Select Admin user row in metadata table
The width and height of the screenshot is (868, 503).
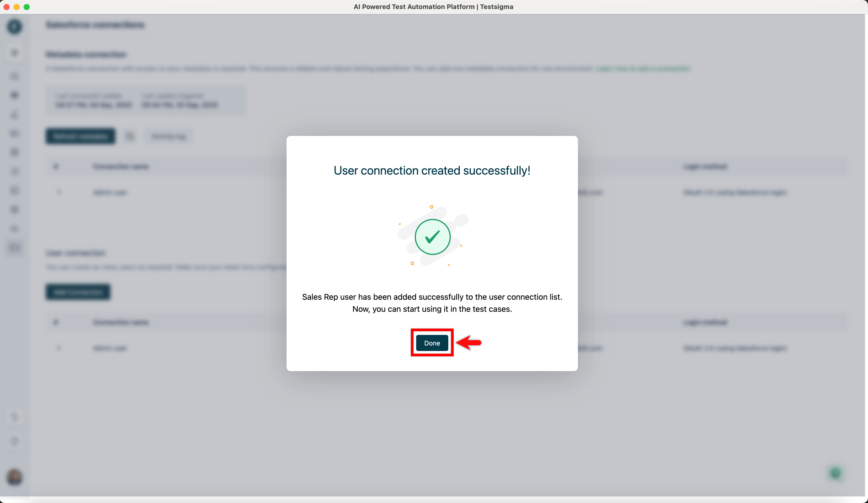(110, 192)
